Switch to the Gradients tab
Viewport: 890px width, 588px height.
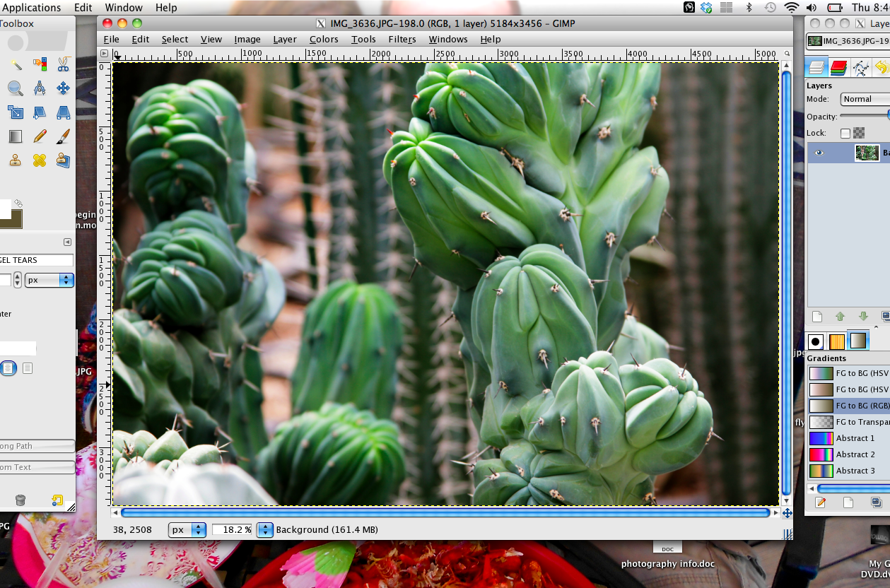pos(858,341)
